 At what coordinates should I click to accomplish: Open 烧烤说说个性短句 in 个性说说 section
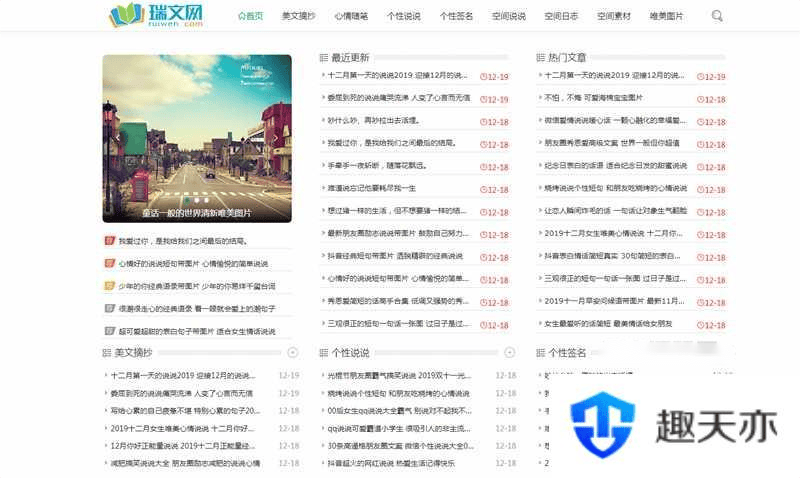(398, 394)
